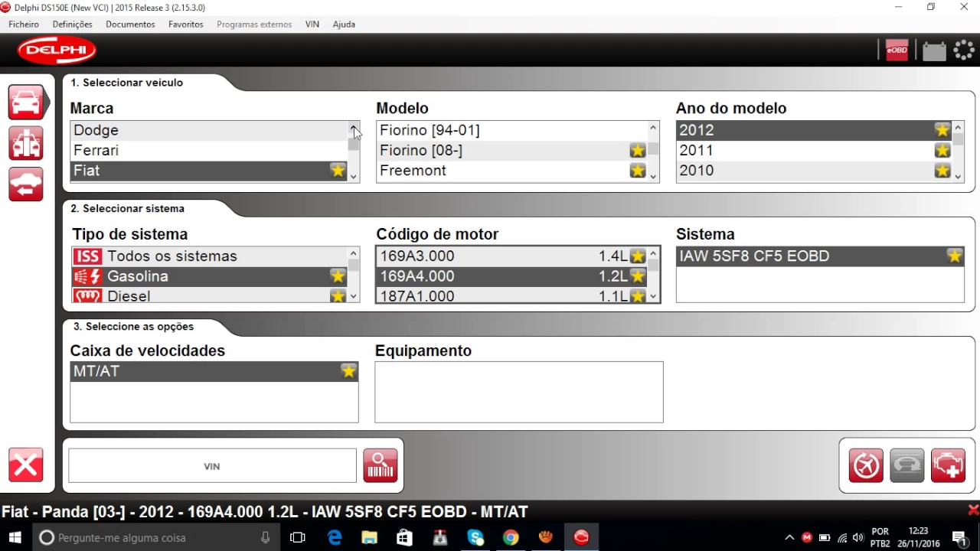Open the Ajuda menu

coord(344,24)
